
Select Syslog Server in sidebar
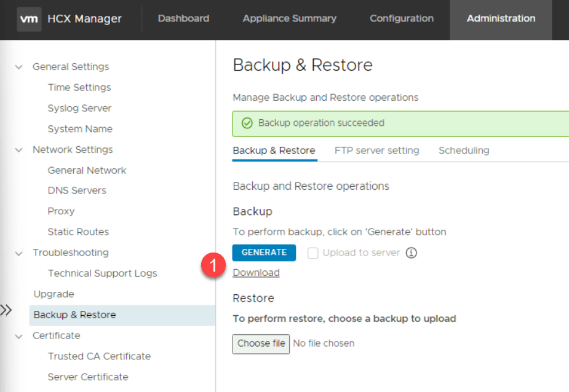click(x=79, y=108)
